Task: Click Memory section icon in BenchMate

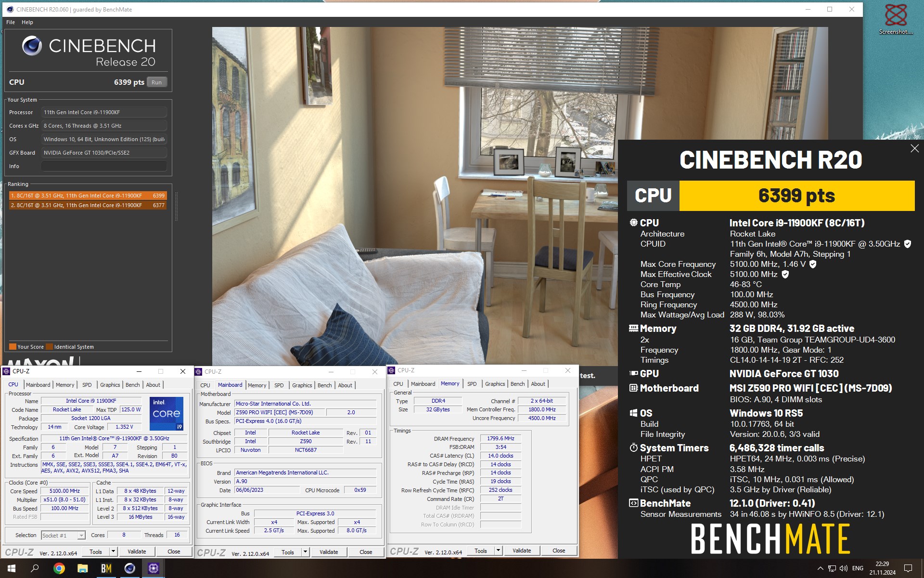Action: (633, 328)
